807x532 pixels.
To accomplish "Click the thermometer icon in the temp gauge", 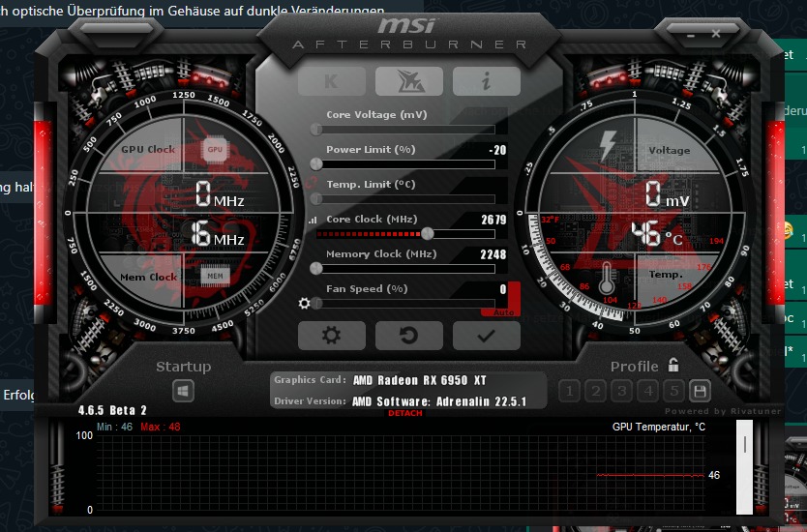I will point(607,279).
